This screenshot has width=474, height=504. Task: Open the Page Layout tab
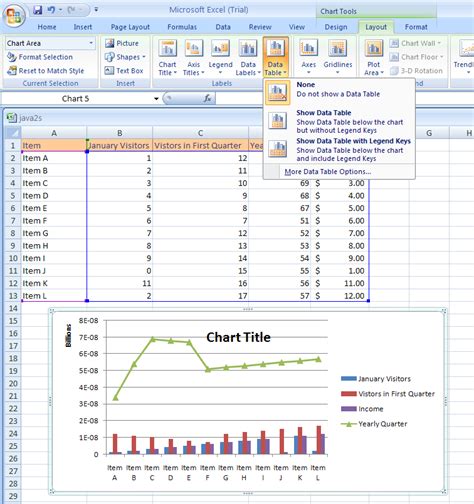point(130,27)
